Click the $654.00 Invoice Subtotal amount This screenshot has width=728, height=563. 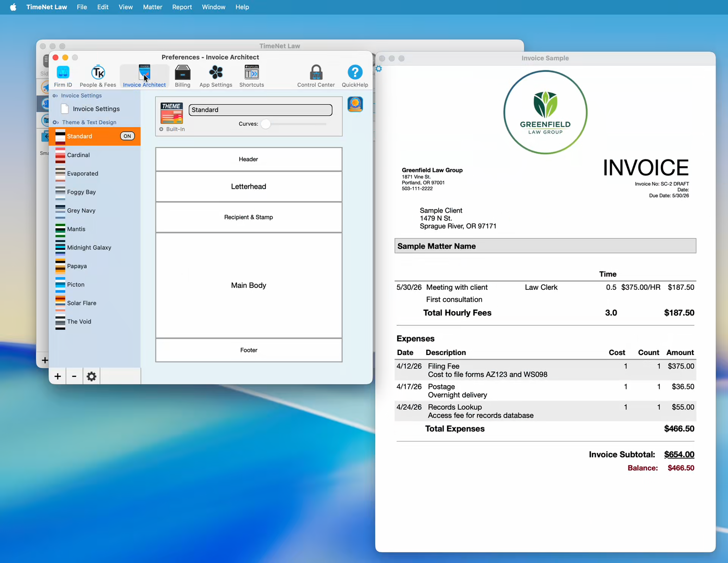679,455
